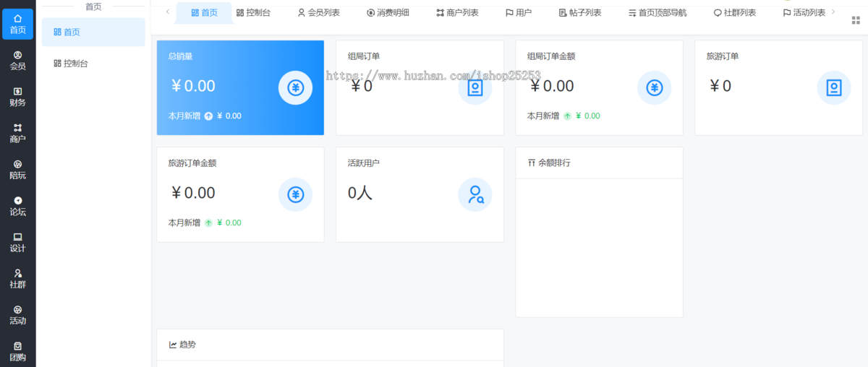Click the 组局订单金额 card title
Screen dimensions: 868x367
click(x=551, y=56)
